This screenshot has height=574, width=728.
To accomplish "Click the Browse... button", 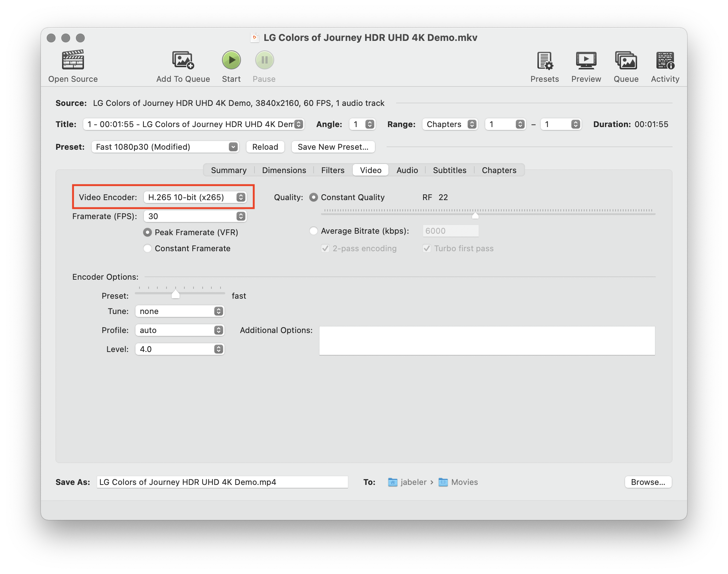I will 648,482.
